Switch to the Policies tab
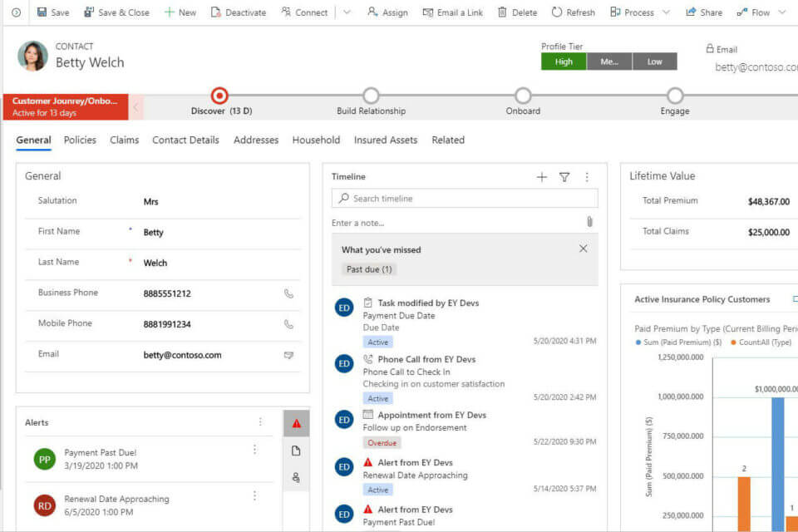The image size is (798, 532). point(80,140)
